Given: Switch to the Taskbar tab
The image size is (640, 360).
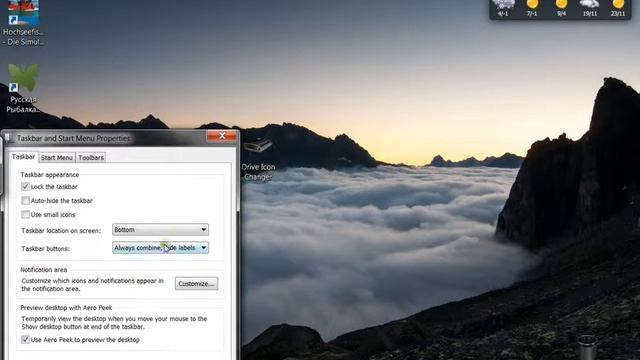Looking at the screenshot, I should click(23, 157).
